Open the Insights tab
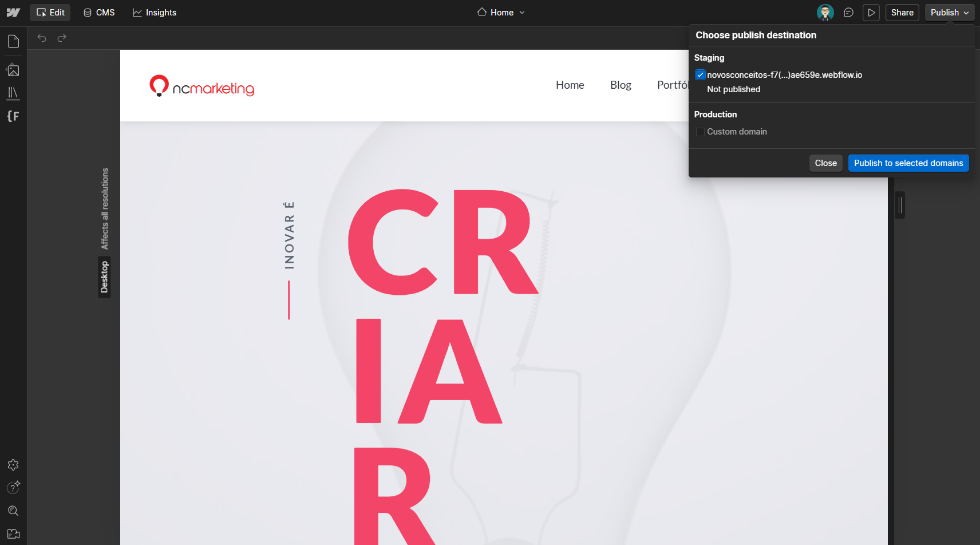The height and width of the screenshot is (545, 980). click(155, 13)
